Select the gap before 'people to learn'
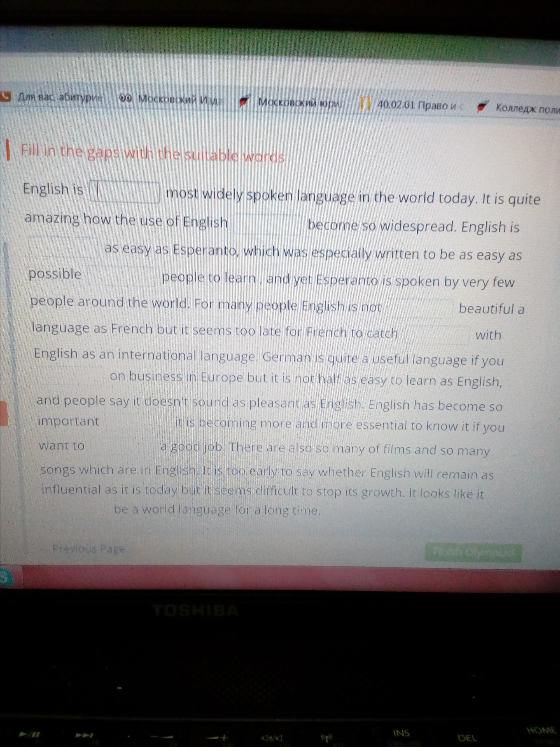This screenshot has width=560, height=747. pyautogui.click(x=122, y=276)
